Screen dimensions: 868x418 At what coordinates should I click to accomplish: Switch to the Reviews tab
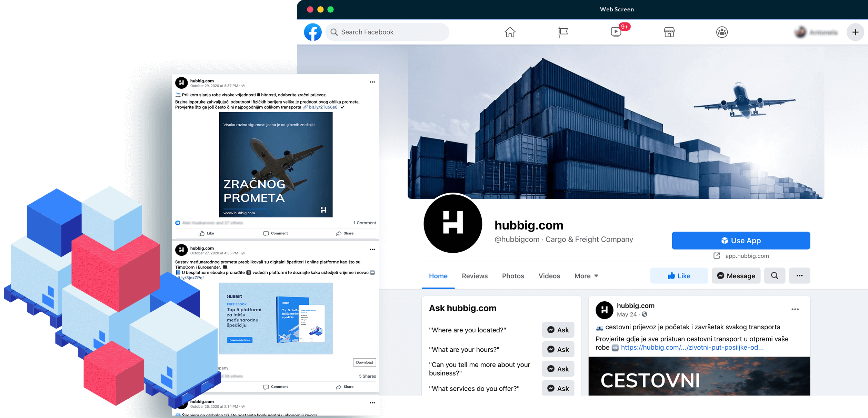click(475, 276)
